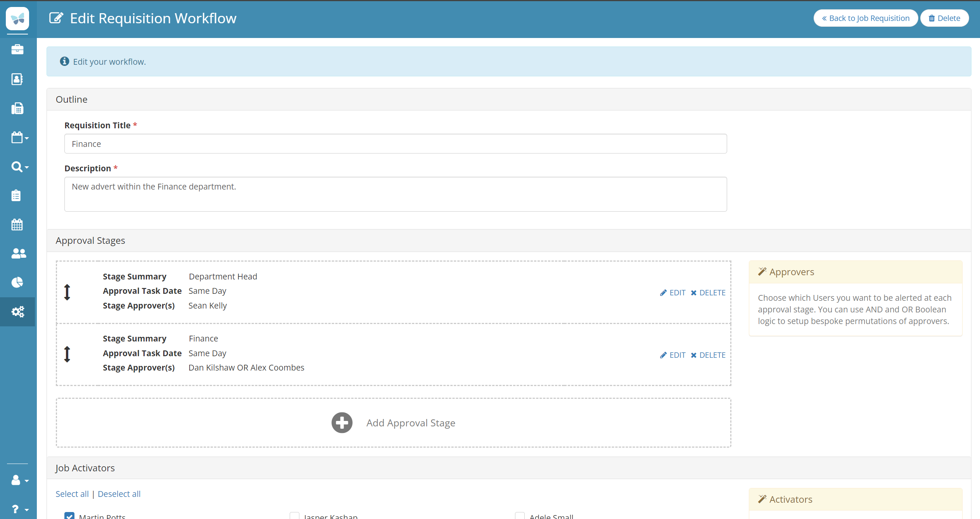Check the Adele Small activator checkbox
Screen dimensions: 980x519
520,516
